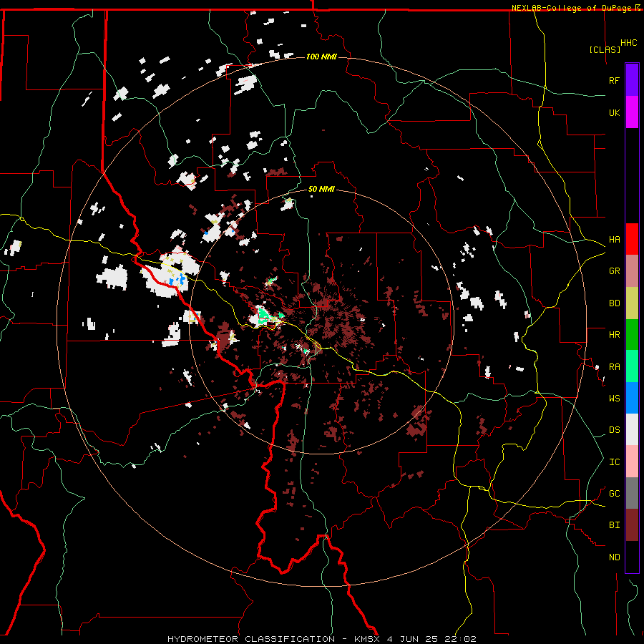Click the KMSX radar site identifier
This screenshot has height=644, width=644.
(367, 639)
